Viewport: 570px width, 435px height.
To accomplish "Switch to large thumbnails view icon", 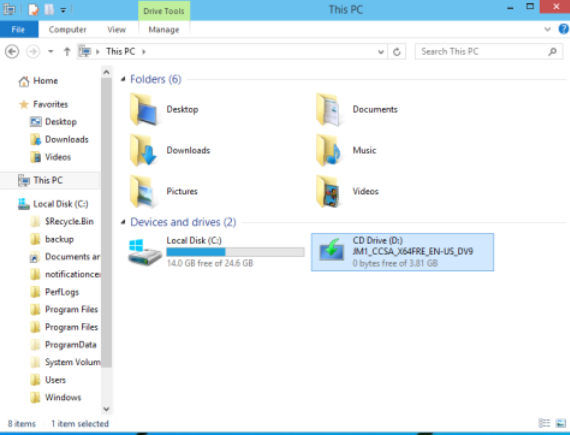I will pos(561,423).
